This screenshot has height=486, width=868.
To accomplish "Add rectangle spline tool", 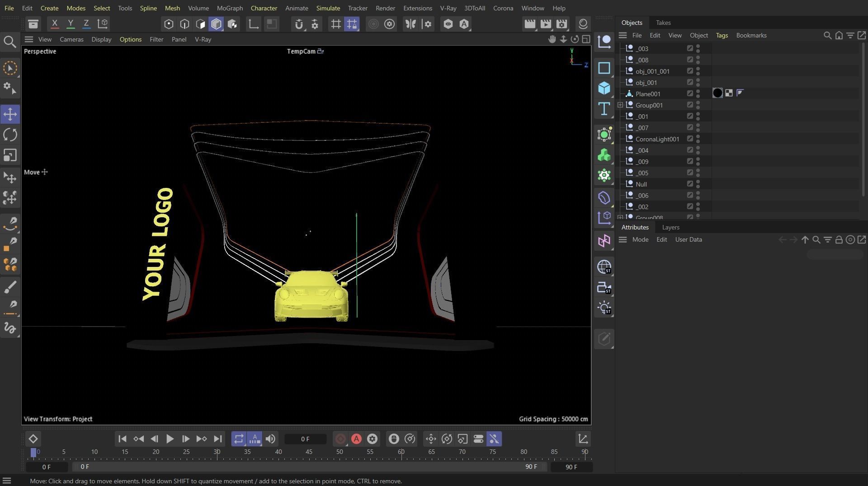I will [604, 68].
